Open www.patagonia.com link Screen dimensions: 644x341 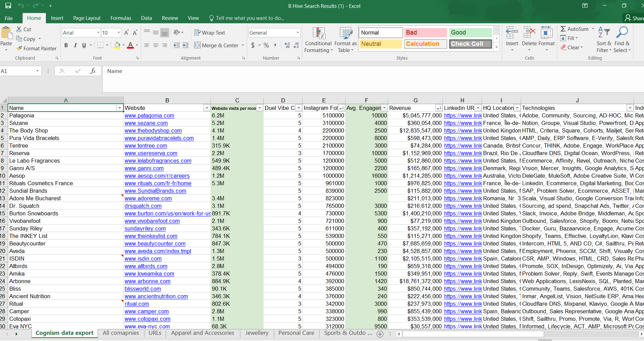149,115
